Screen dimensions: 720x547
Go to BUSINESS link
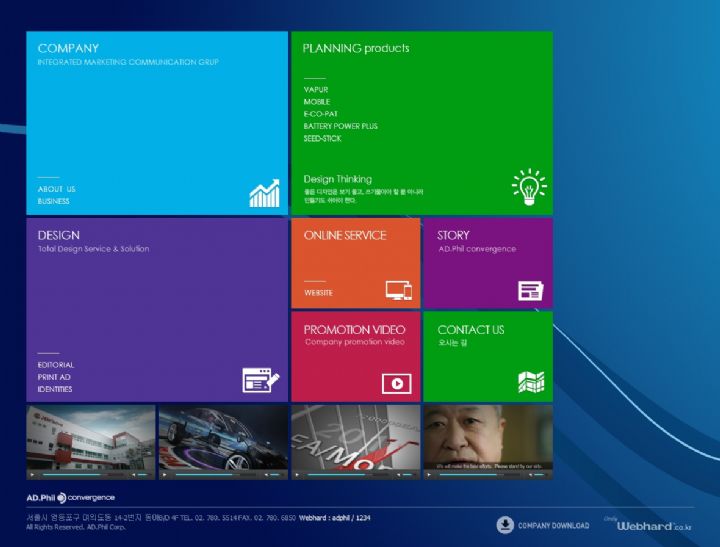54,201
